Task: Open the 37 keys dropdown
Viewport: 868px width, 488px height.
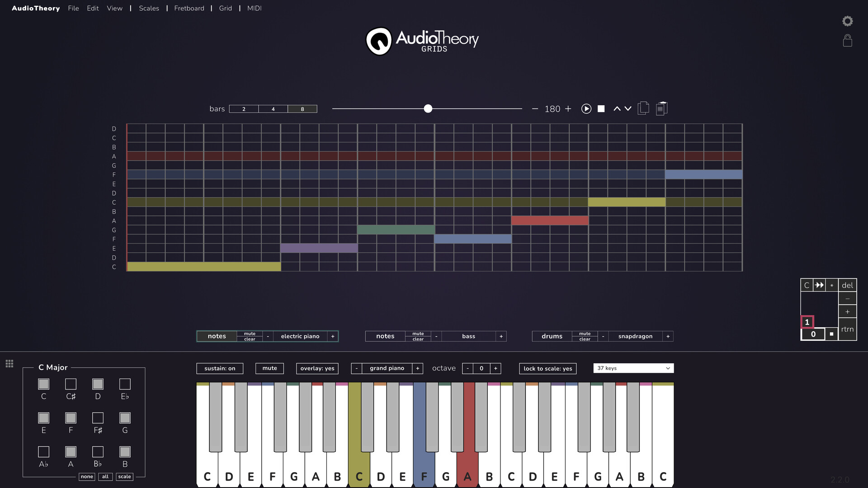Action: click(x=633, y=368)
